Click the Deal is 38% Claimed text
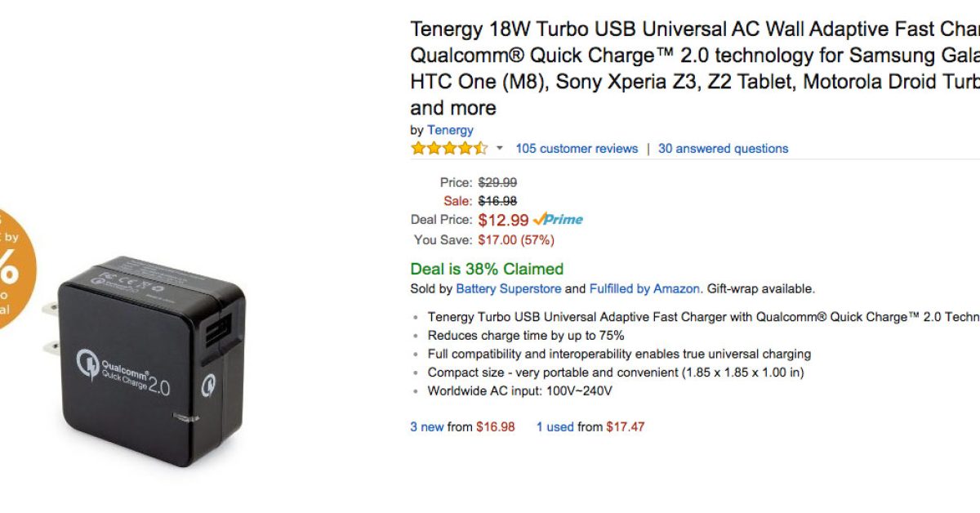The width and height of the screenshot is (980, 513). click(x=487, y=269)
